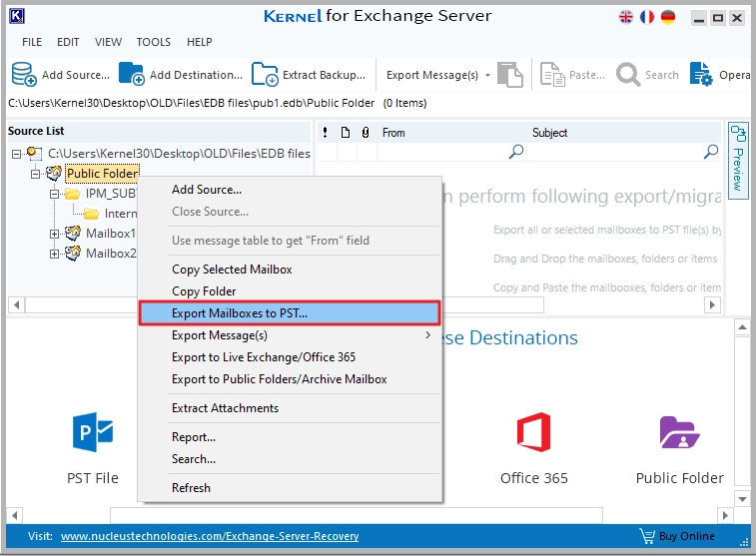The width and height of the screenshot is (756, 556).
Task: Select Export to Live Exchange/Office 365
Action: (290, 357)
